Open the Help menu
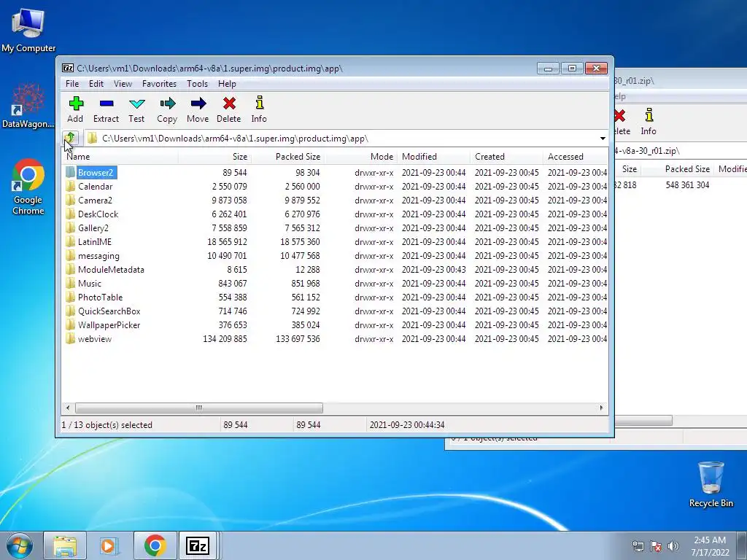 coord(227,84)
